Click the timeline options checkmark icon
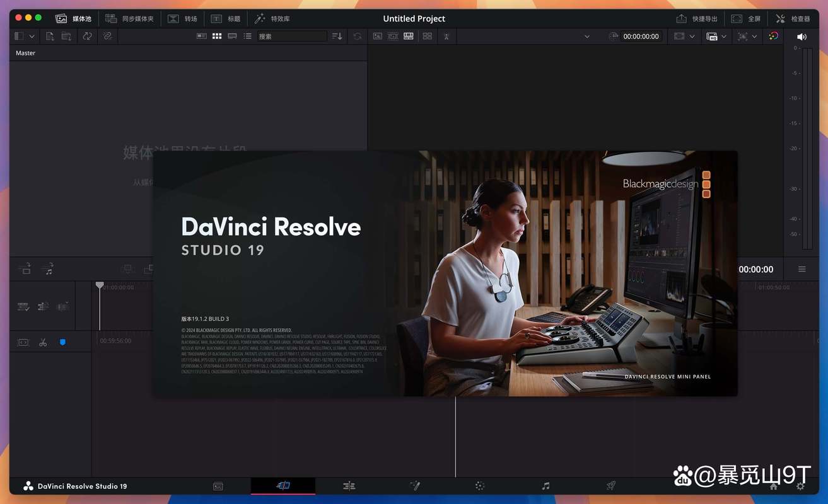This screenshot has width=828, height=504. [x=23, y=307]
